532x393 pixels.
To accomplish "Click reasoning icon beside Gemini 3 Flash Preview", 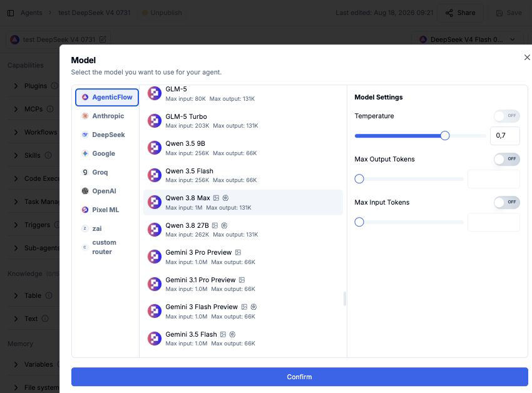I will click(253, 307).
